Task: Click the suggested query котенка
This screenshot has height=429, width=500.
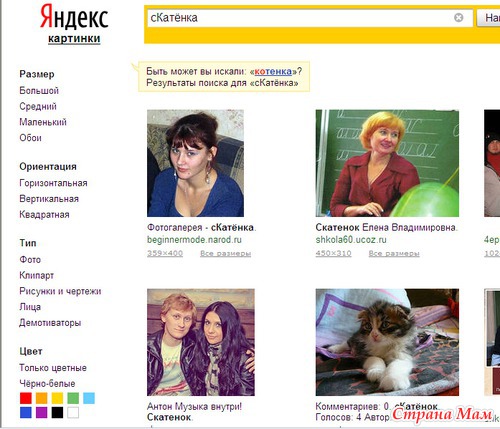Action: [273, 71]
